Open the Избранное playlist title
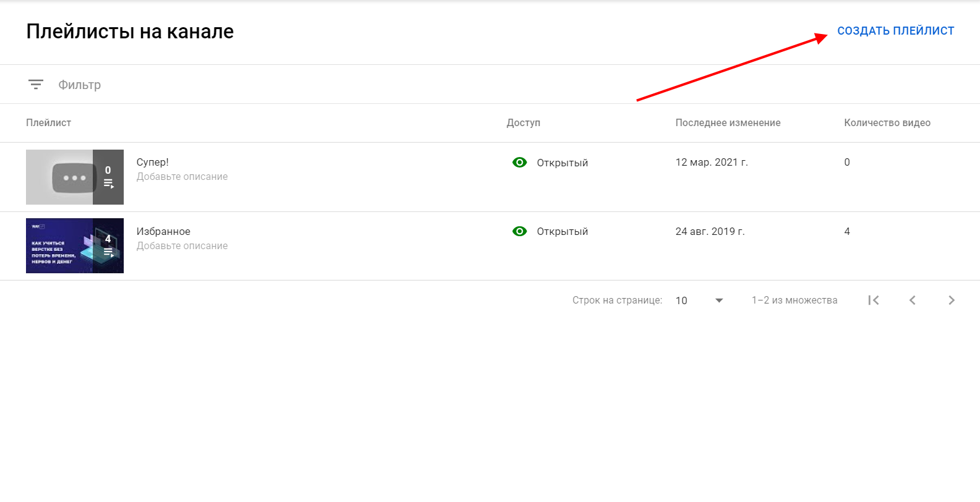This screenshot has width=980, height=502. [163, 232]
